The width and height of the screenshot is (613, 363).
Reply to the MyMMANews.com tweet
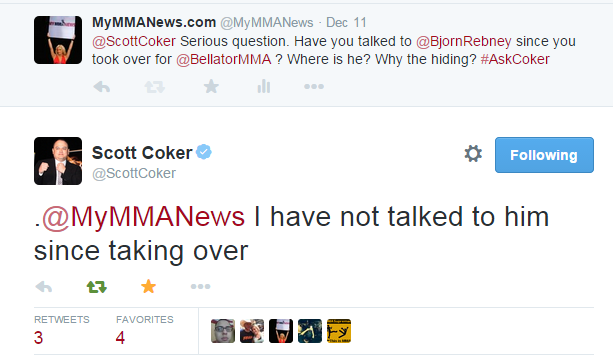pos(102,86)
